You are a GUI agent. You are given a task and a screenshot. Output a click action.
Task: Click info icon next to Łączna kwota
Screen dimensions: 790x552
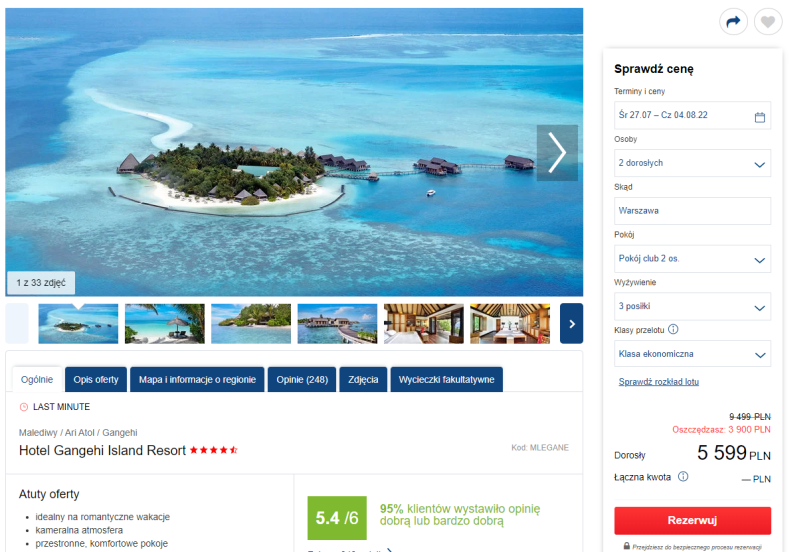coord(683,476)
